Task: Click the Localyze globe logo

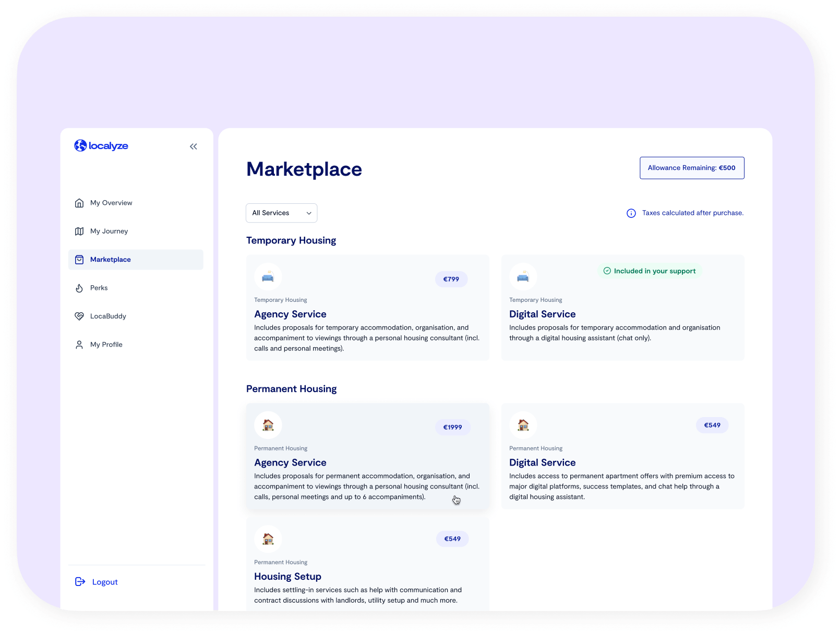Action: pos(80,145)
